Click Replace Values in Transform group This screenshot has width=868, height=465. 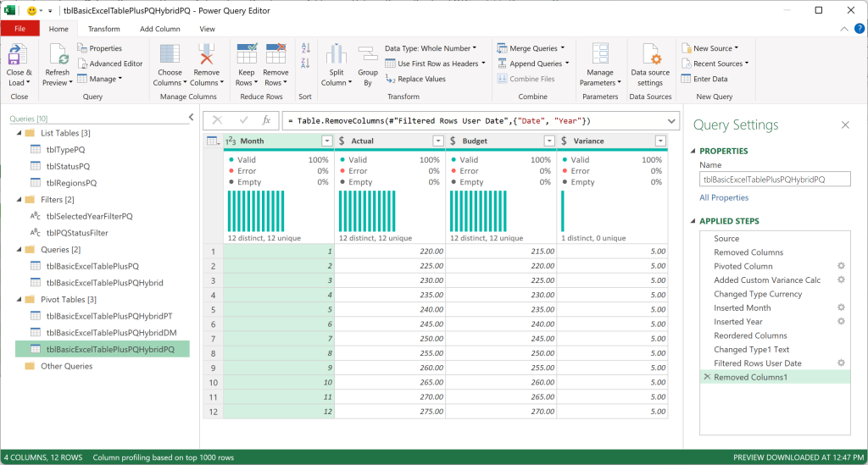(415, 79)
